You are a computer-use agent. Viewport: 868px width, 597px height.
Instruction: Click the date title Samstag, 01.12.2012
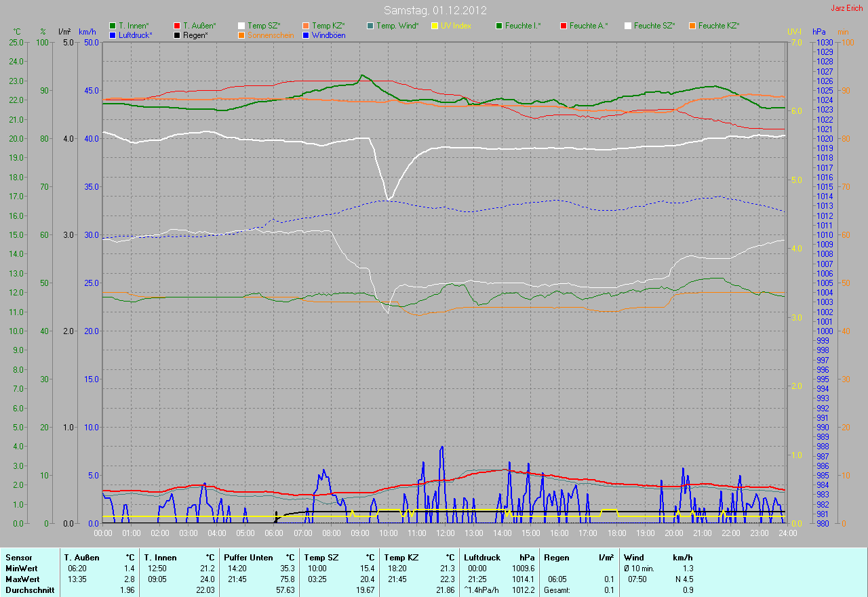click(x=434, y=10)
